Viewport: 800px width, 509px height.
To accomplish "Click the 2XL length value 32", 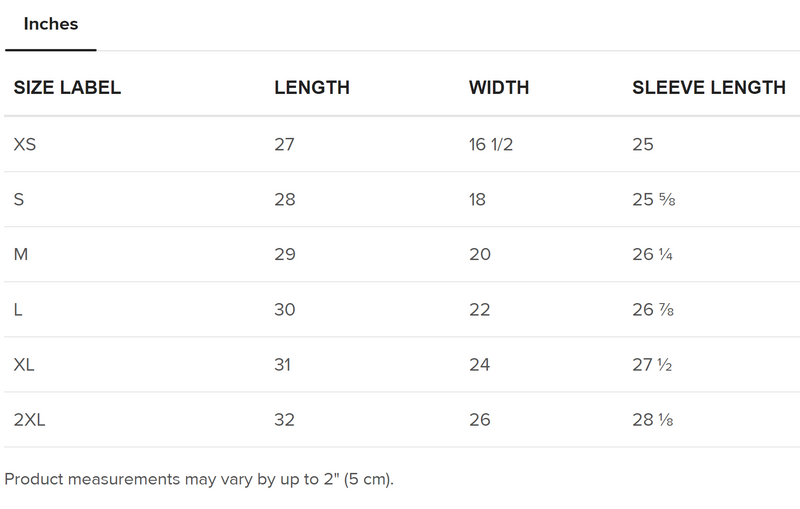I will (x=285, y=420).
